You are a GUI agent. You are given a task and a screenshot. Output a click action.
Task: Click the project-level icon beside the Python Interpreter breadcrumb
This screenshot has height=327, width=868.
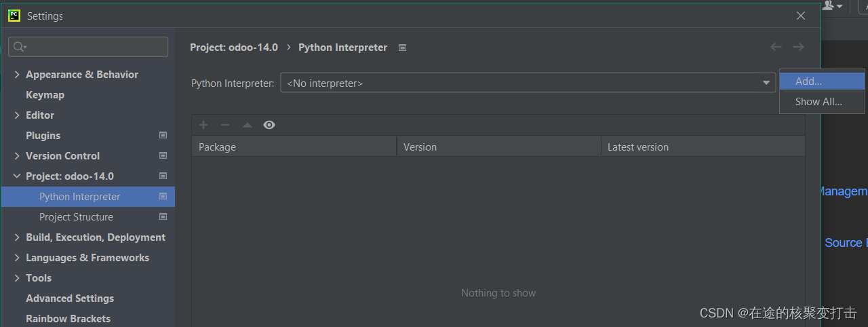pyautogui.click(x=402, y=47)
